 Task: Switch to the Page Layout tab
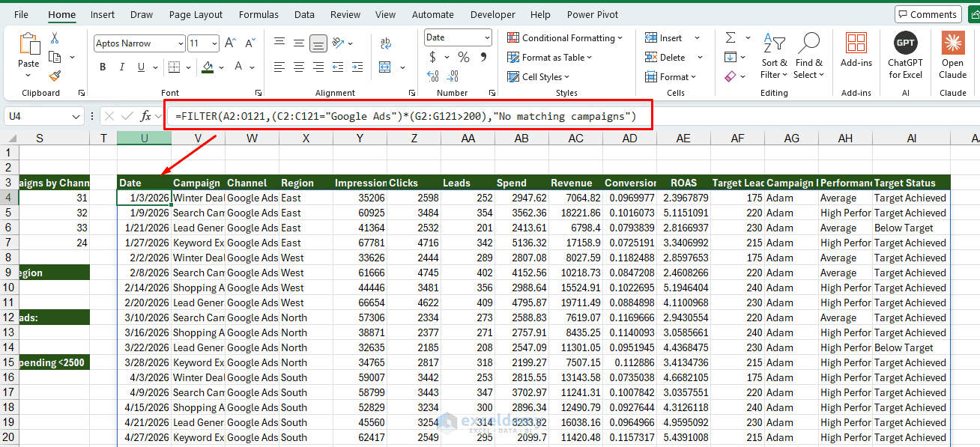pyautogui.click(x=196, y=14)
